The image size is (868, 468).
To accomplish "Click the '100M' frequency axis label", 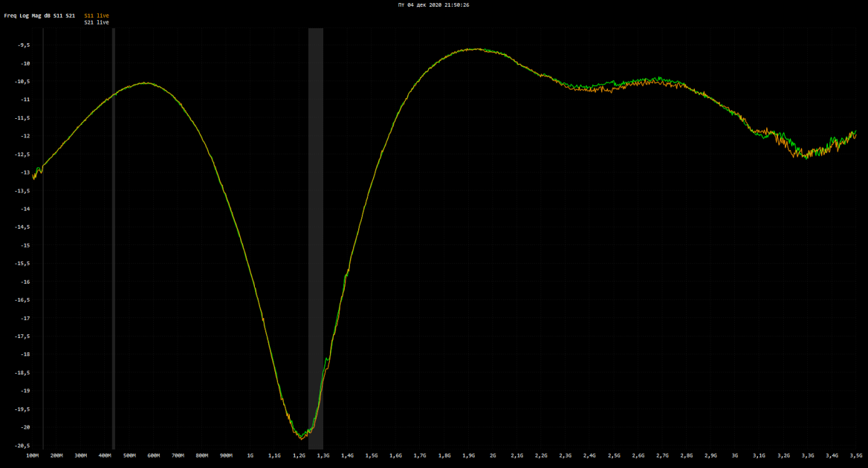I will tap(33, 456).
